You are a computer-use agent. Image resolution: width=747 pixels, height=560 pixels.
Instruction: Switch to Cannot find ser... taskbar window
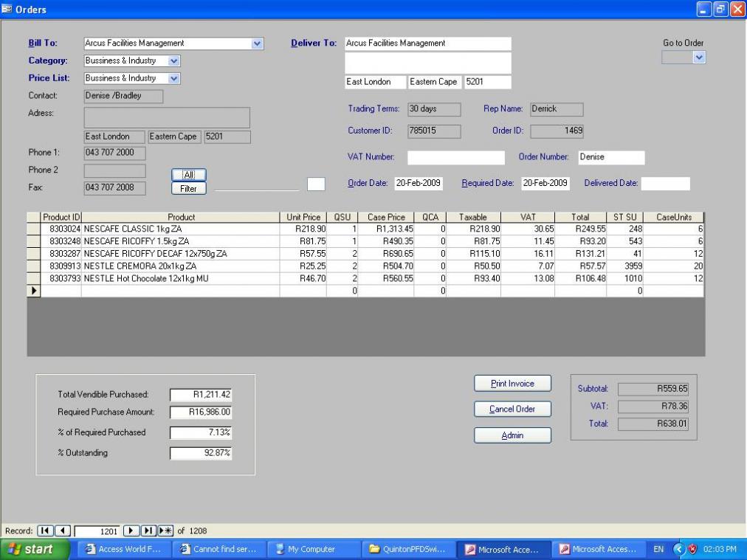[x=219, y=549]
